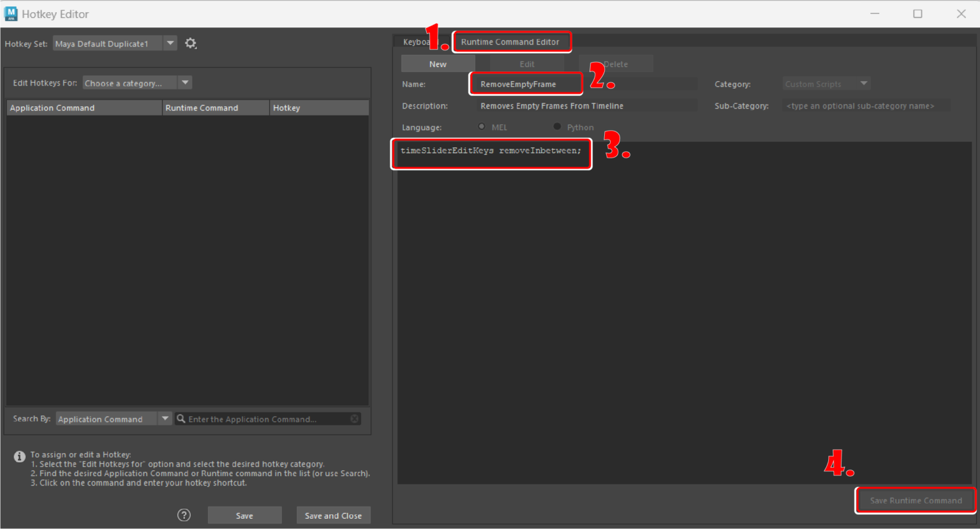Click the Delete runtime command button

(x=616, y=64)
